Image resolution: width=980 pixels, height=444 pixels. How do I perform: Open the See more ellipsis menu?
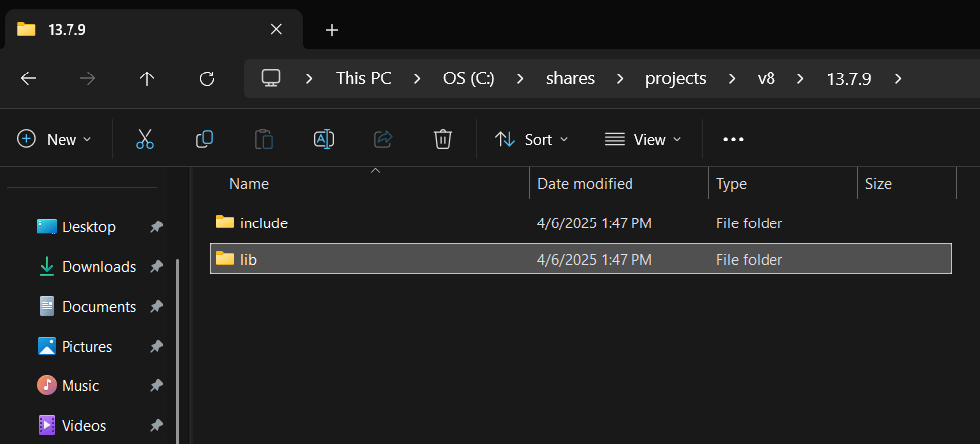click(x=733, y=139)
